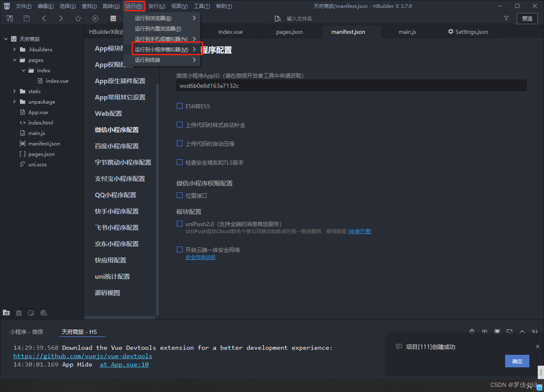Expand the static folder
This screenshot has width=544, height=392.
click(14, 91)
